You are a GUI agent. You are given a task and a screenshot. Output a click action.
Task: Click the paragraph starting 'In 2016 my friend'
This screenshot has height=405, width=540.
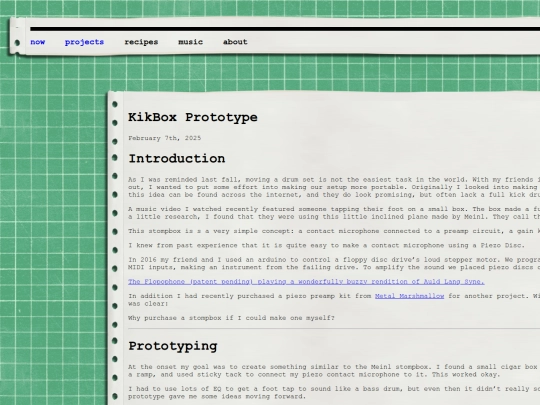pos(334,263)
